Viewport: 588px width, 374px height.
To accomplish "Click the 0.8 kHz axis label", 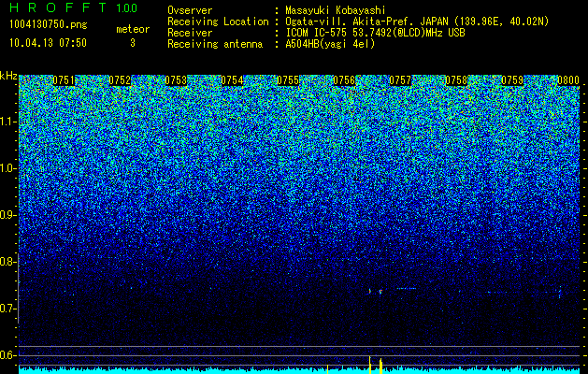I will point(8,262).
